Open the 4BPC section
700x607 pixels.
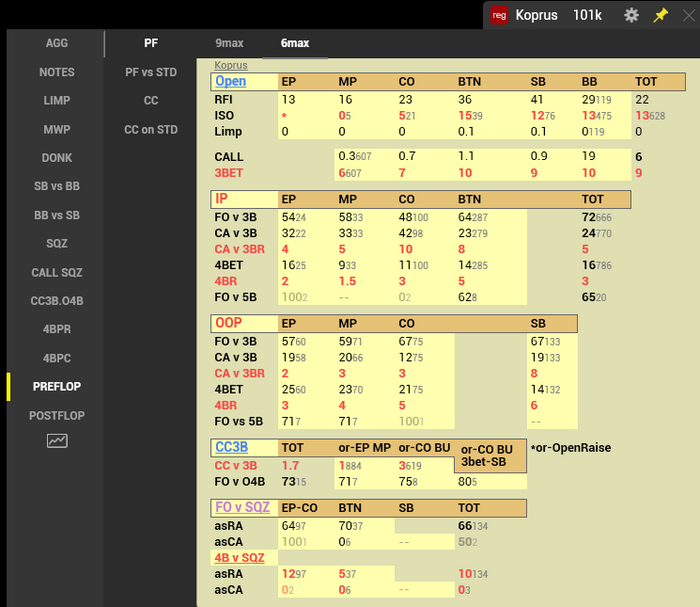[x=57, y=358]
